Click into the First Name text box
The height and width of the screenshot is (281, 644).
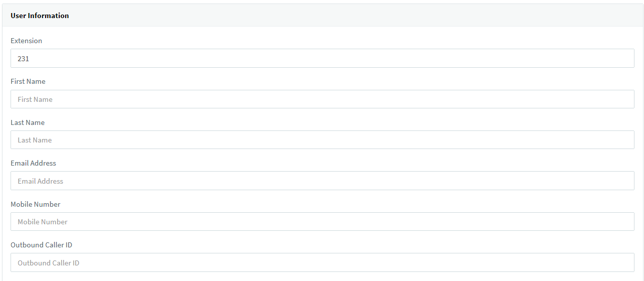[x=322, y=99]
